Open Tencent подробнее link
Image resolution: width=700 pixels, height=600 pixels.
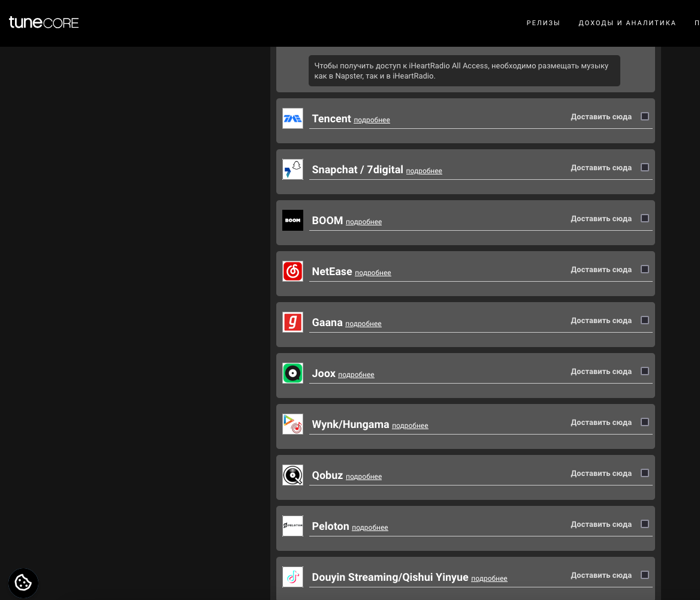point(372,120)
